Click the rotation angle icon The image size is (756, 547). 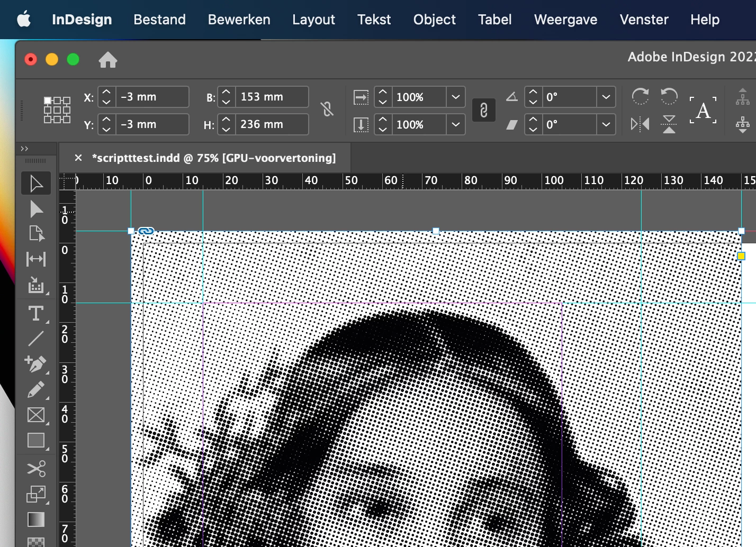[x=511, y=97]
